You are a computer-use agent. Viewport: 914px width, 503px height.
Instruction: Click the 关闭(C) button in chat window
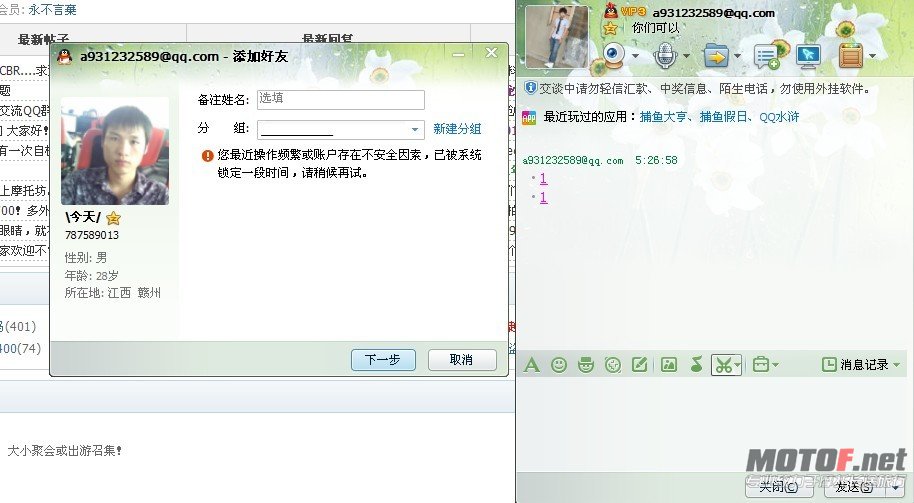(x=779, y=486)
